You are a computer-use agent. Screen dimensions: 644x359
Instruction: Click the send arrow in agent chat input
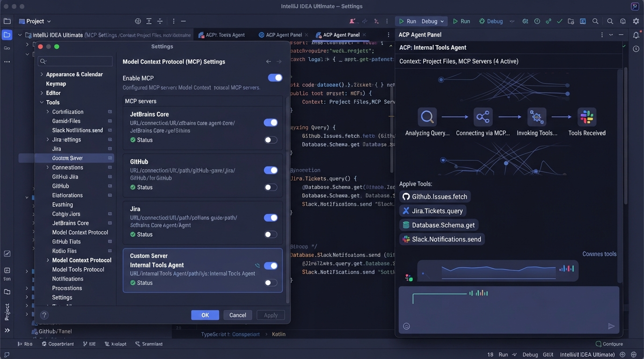(x=611, y=326)
